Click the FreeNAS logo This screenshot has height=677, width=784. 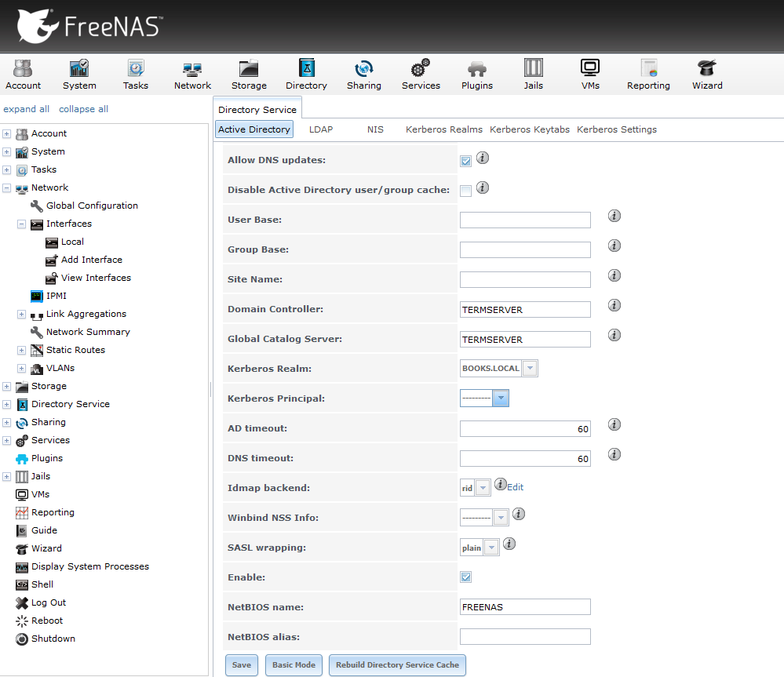point(89,25)
